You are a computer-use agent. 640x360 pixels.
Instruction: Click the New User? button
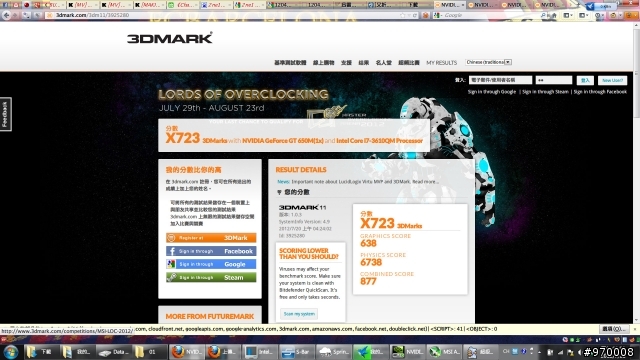pos(612,80)
